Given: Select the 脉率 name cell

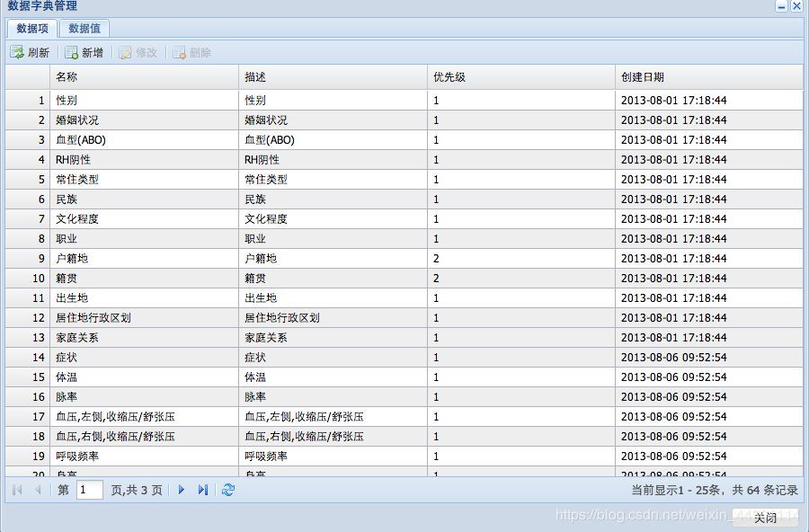Looking at the screenshot, I should click(144, 397).
